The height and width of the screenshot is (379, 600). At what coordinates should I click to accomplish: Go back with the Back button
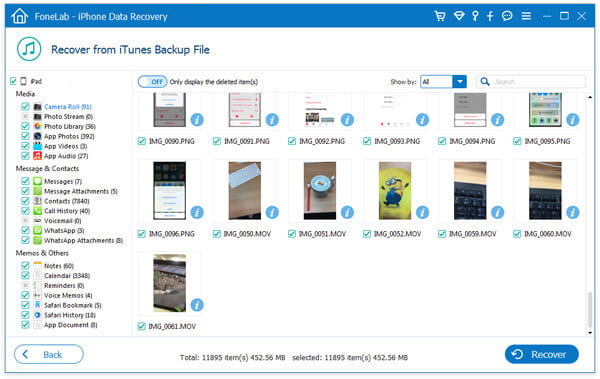tap(49, 354)
